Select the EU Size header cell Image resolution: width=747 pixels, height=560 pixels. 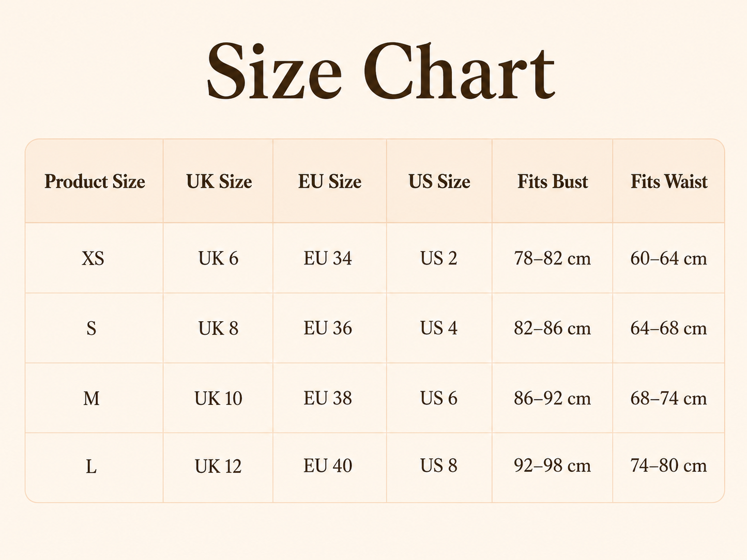(x=330, y=181)
